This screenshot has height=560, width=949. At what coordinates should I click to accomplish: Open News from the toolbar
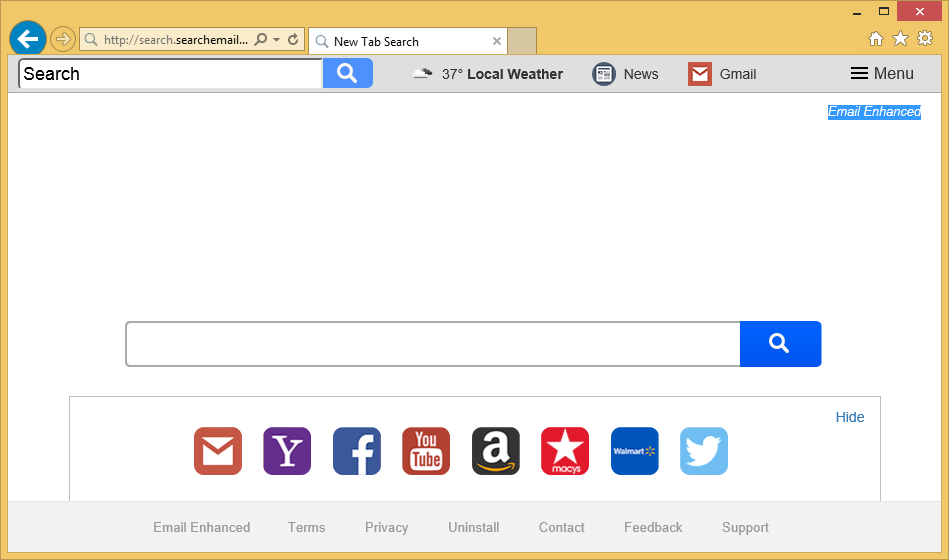point(626,74)
